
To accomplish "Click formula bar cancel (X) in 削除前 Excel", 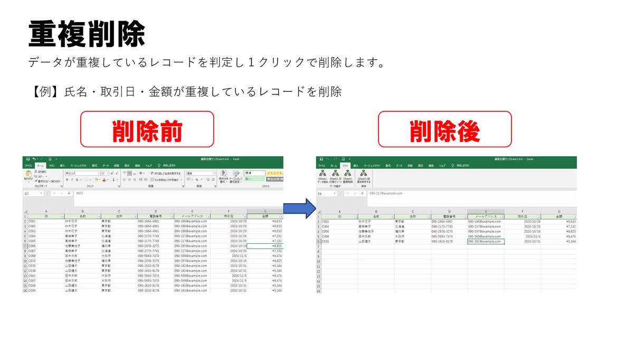I will tap(54, 193).
